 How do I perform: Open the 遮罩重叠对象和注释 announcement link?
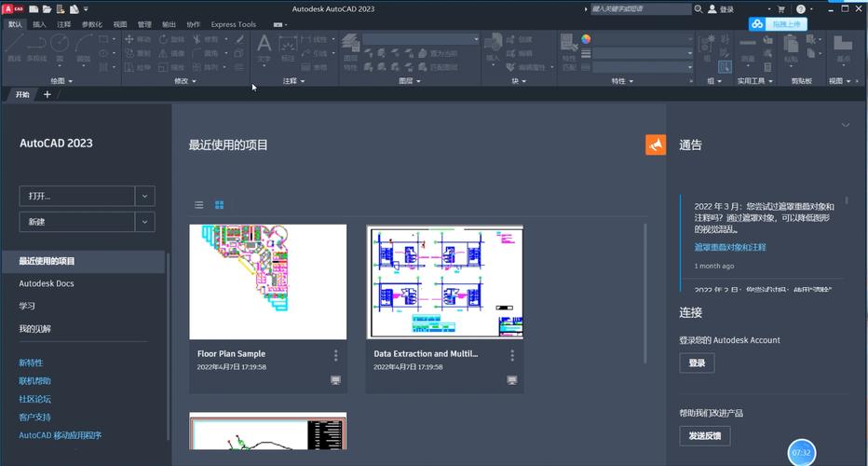pos(730,247)
